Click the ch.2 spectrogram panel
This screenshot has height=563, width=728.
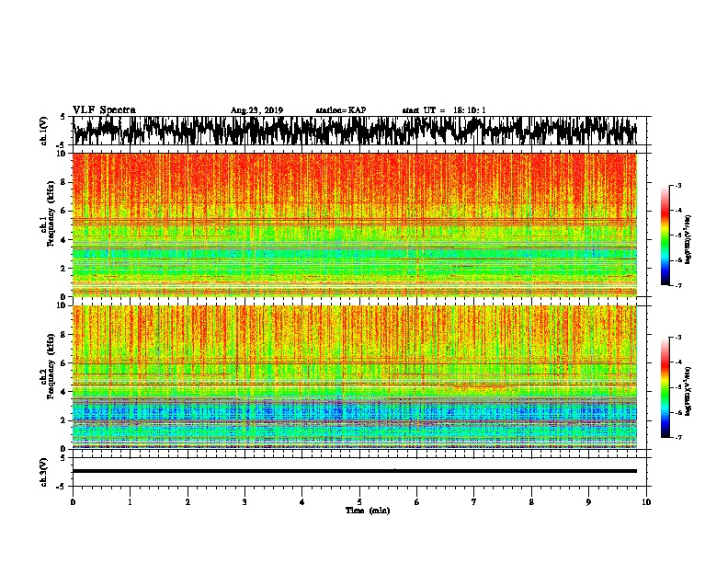pos(355,377)
